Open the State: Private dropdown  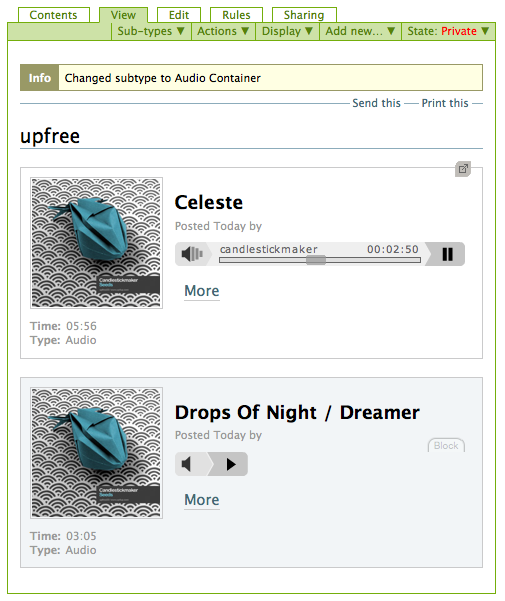pos(448,31)
